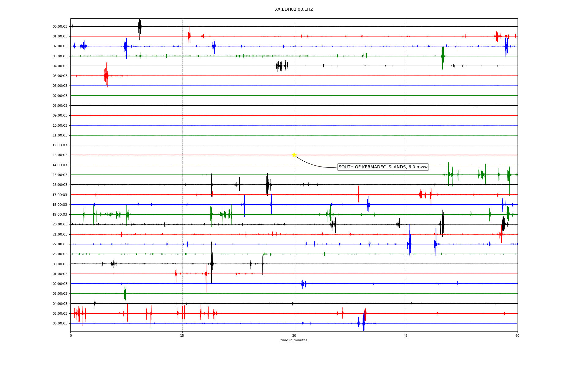Click the 15 tick on x-axis

(x=182, y=335)
